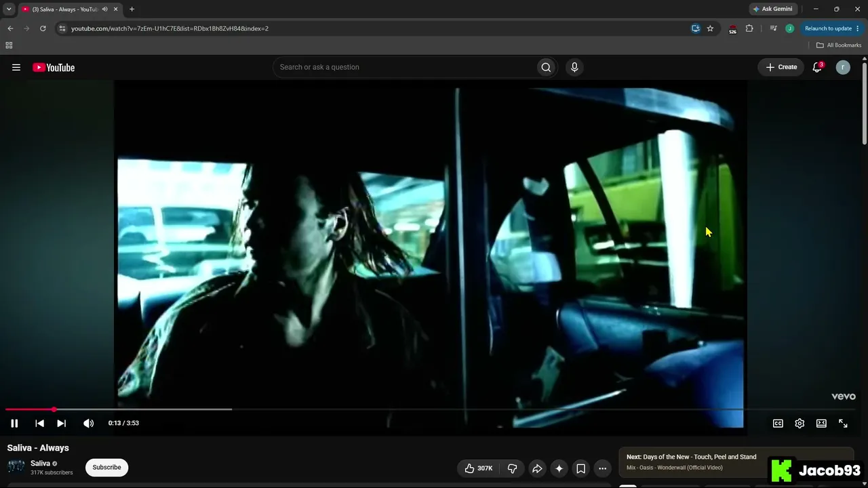The height and width of the screenshot is (488, 868).
Task: Click the red-badged extension icon in toolbar
Action: (x=732, y=28)
